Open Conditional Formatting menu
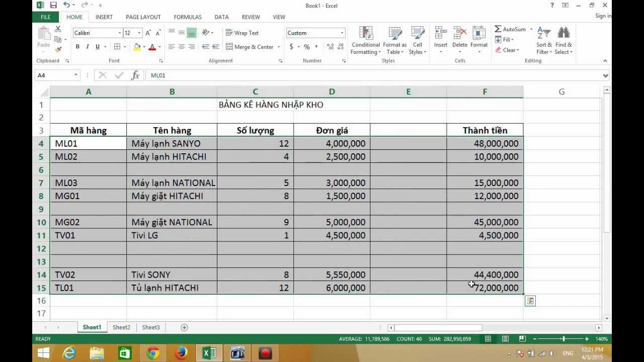The width and height of the screenshot is (644, 362). (366, 41)
